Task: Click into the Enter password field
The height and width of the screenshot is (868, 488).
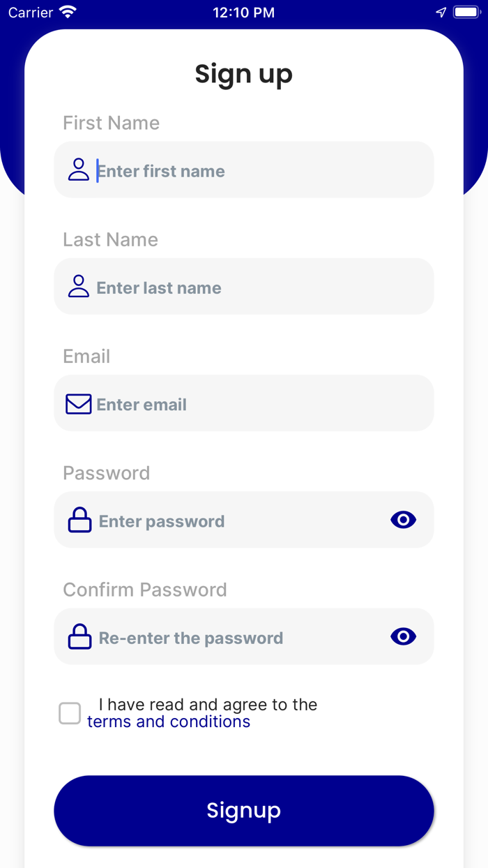Action: click(x=237, y=521)
